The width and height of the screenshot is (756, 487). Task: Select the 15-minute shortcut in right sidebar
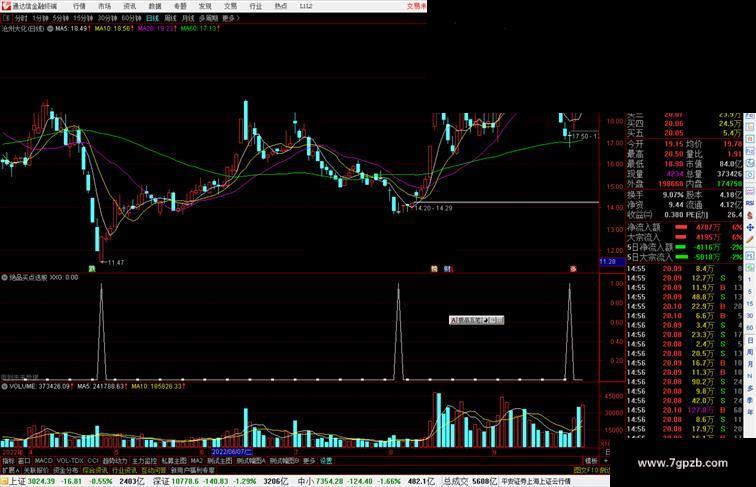click(x=750, y=304)
